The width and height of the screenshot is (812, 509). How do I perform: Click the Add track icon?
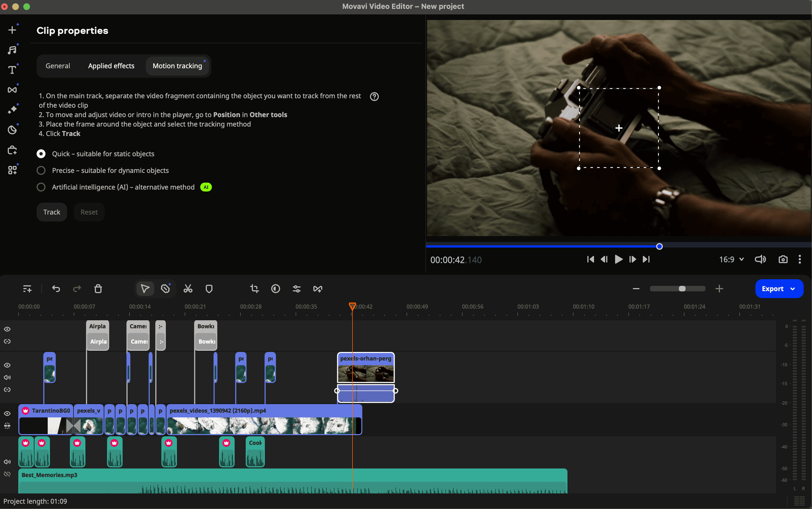[x=27, y=289]
